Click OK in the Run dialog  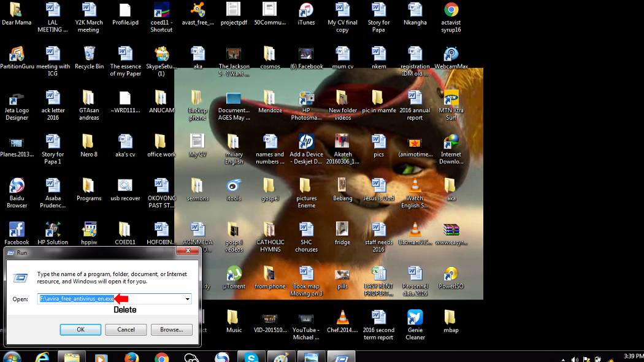[x=80, y=329]
